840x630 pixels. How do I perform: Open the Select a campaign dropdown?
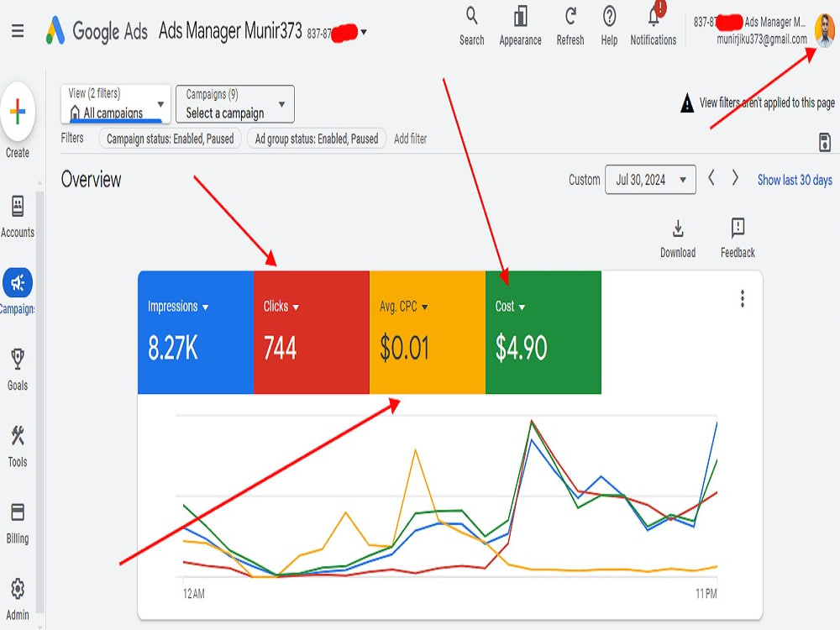(x=234, y=104)
